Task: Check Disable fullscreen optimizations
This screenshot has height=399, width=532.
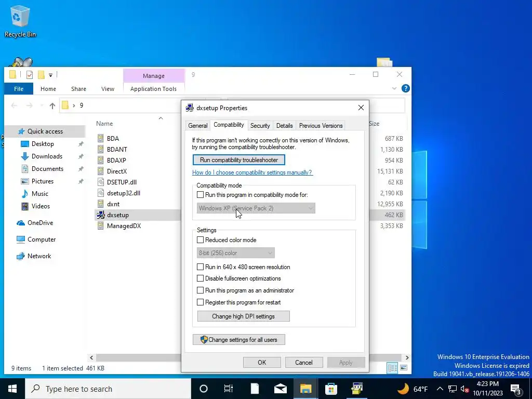Action: click(x=200, y=278)
